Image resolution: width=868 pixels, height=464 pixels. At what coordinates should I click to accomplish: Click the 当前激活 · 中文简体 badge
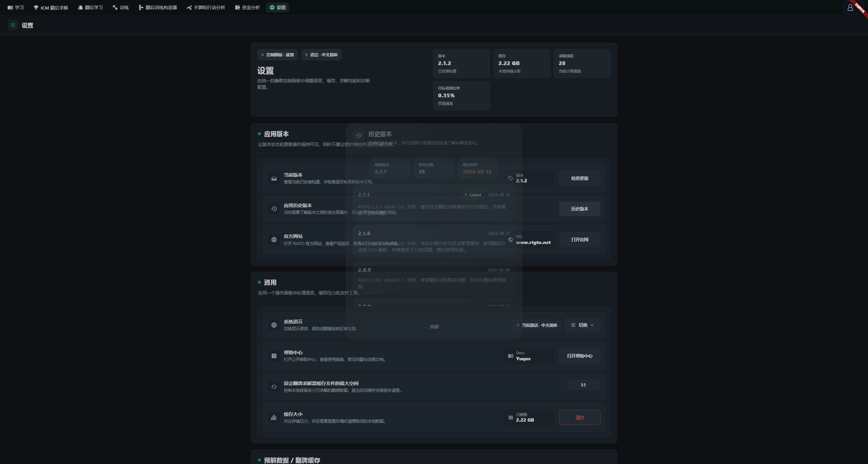pyautogui.click(x=537, y=325)
